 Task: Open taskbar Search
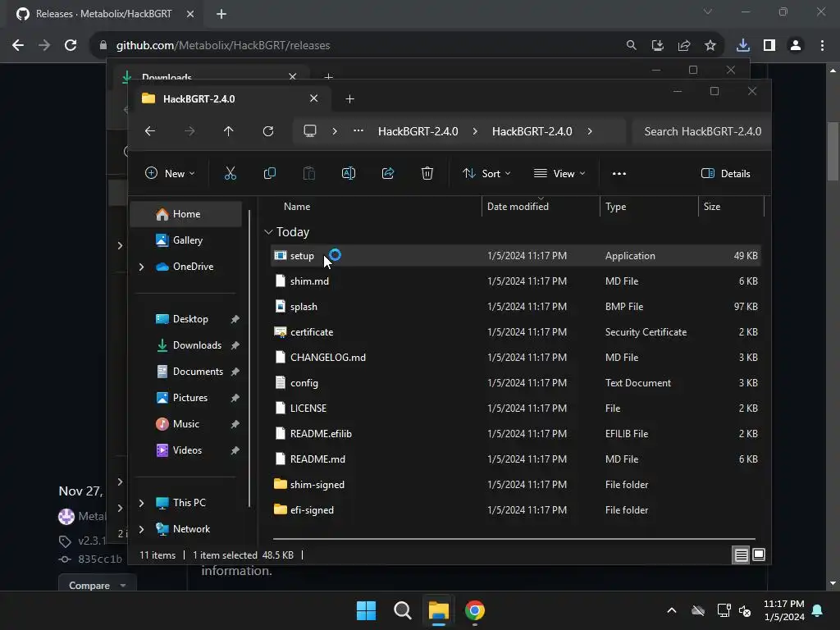pos(402,610)
